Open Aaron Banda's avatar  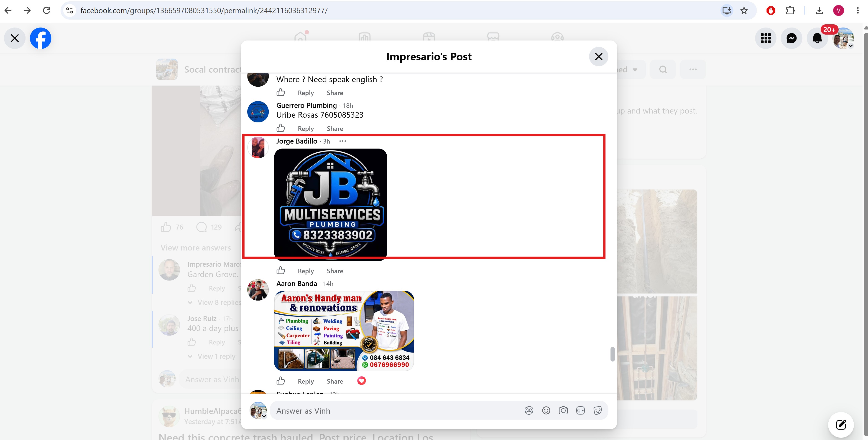(258, 290)
